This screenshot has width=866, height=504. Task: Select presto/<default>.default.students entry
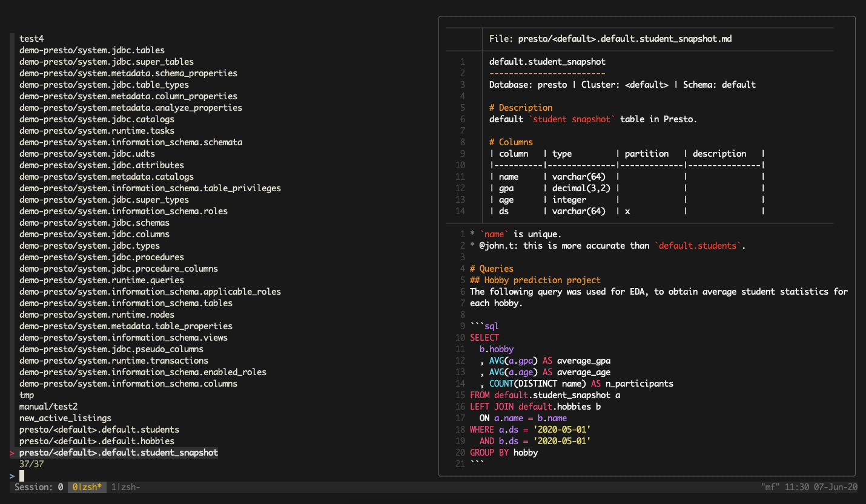[99, 430]
